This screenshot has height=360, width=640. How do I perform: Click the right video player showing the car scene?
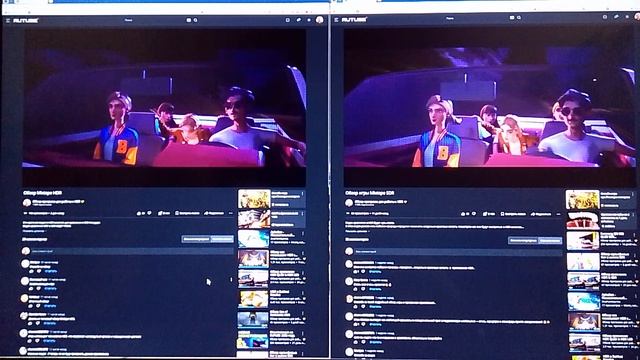(490, 107)
